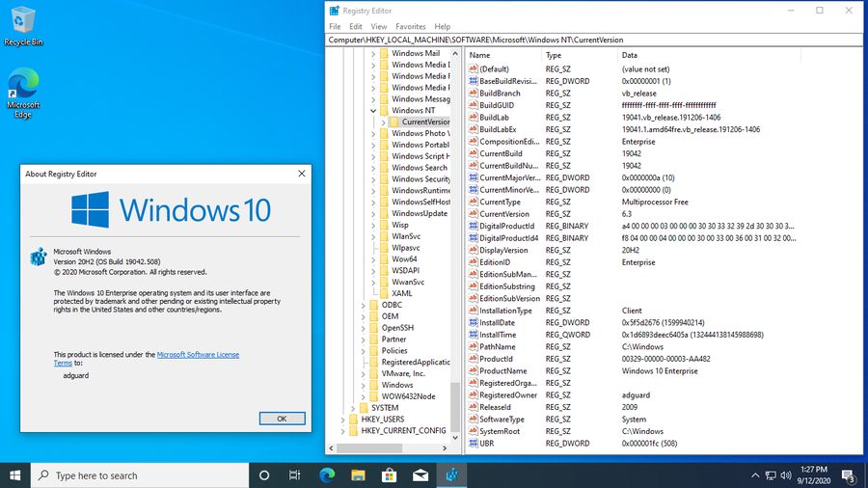Image resolution: width=868 pixels, height=488 pixels.
Task: Select the ReleaseId value name
Action: pos(495,407)
